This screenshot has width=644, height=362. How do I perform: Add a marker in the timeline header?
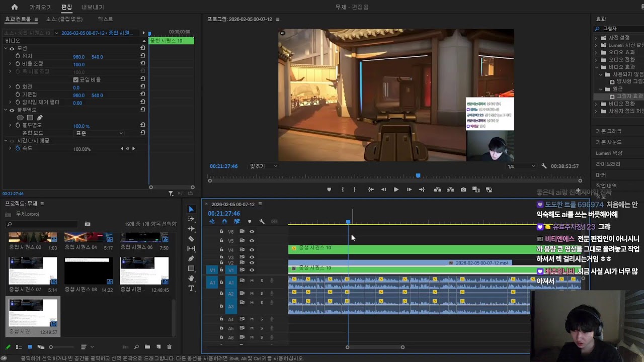coord(249,222)
